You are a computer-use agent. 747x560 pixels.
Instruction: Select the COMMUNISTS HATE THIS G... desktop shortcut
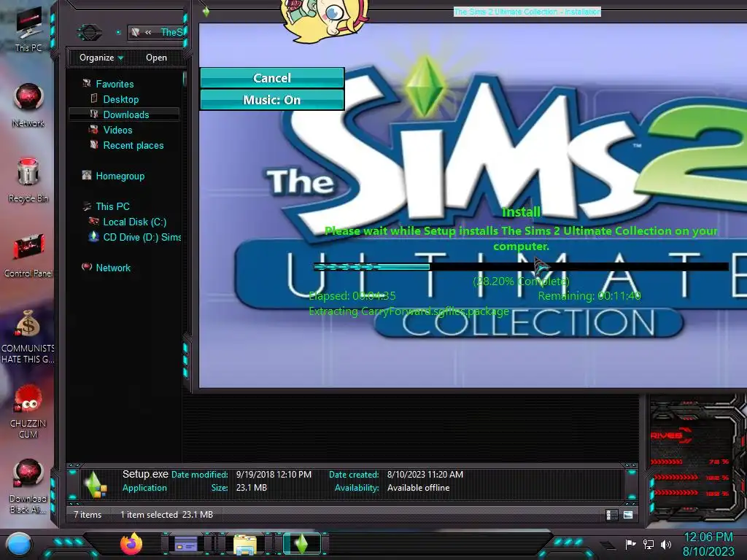[x=28, y=337]
